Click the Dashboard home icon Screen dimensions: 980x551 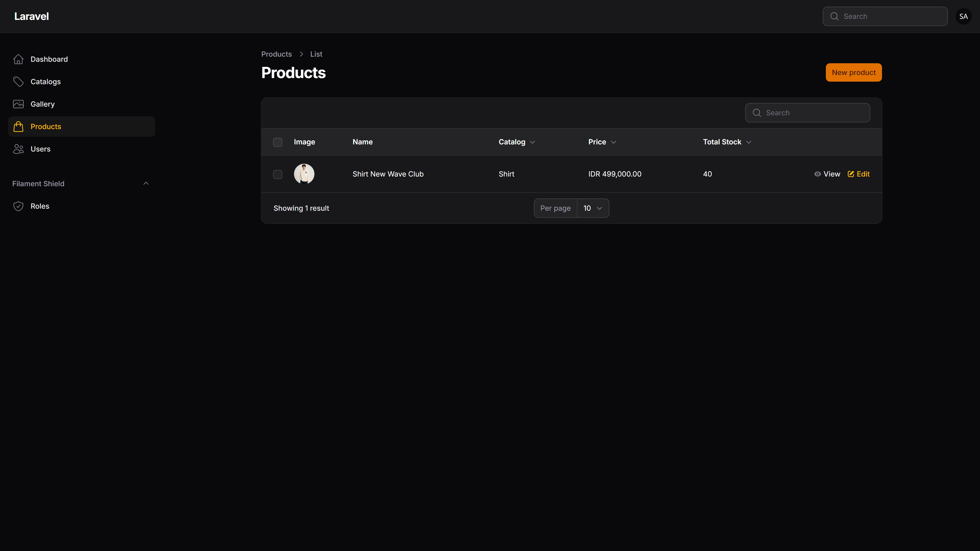tap(18, 59)
